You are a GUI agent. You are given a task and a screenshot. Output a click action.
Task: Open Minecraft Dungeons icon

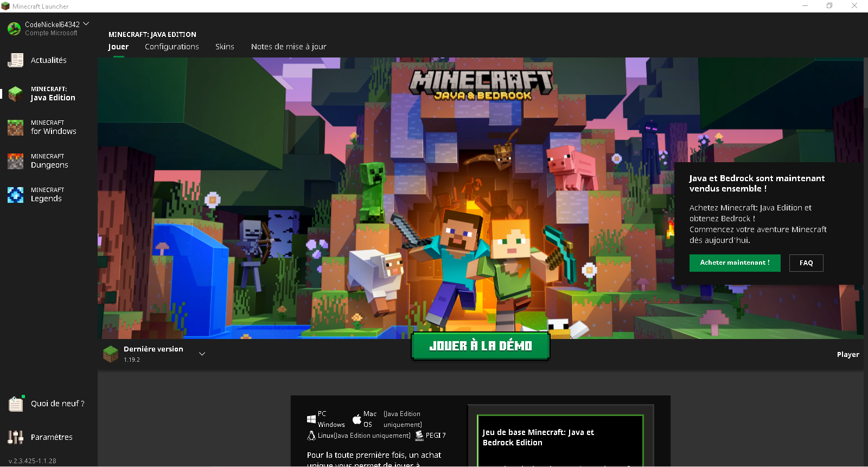[x=16, y=161]
